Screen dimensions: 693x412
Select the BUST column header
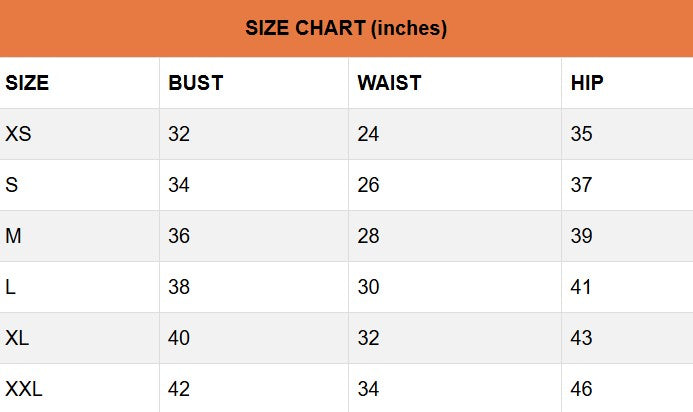(x=195, y=83)
